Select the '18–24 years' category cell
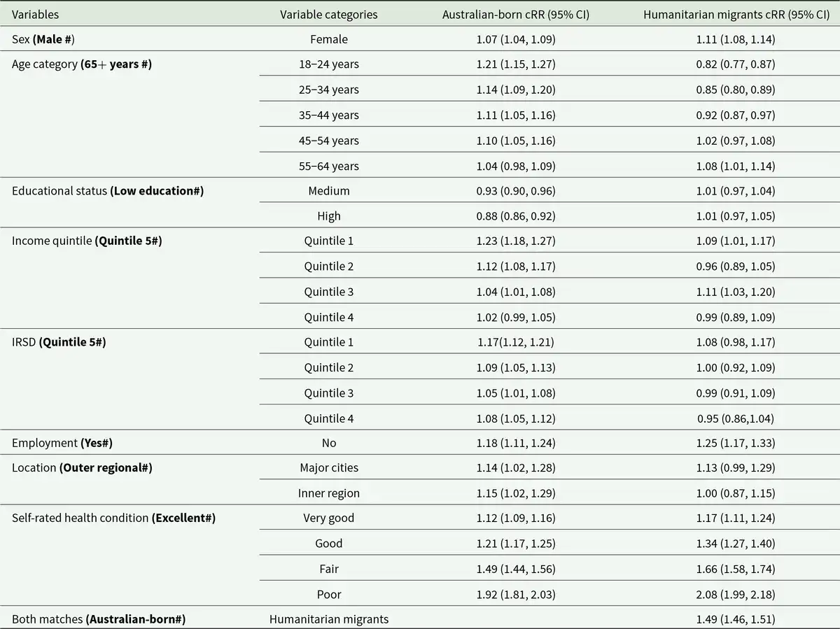This screenshot has width=840, height=629. (x=328, y=64)
